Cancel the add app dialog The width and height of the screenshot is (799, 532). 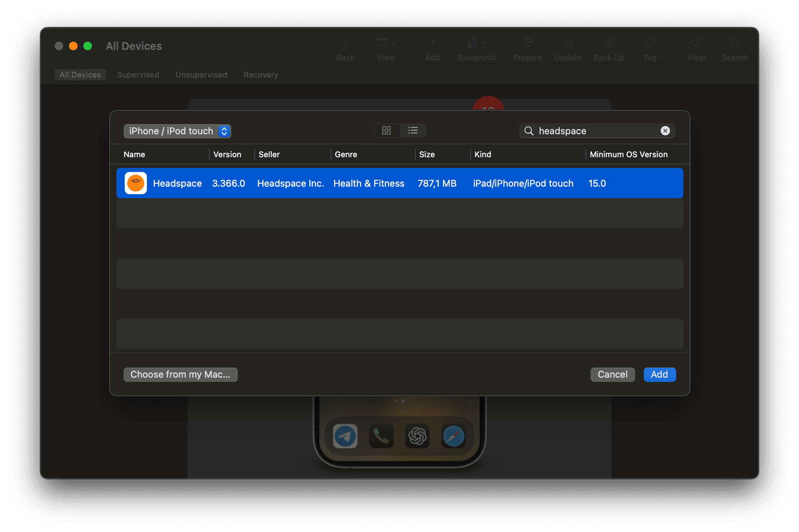click(x=613, y=374)
